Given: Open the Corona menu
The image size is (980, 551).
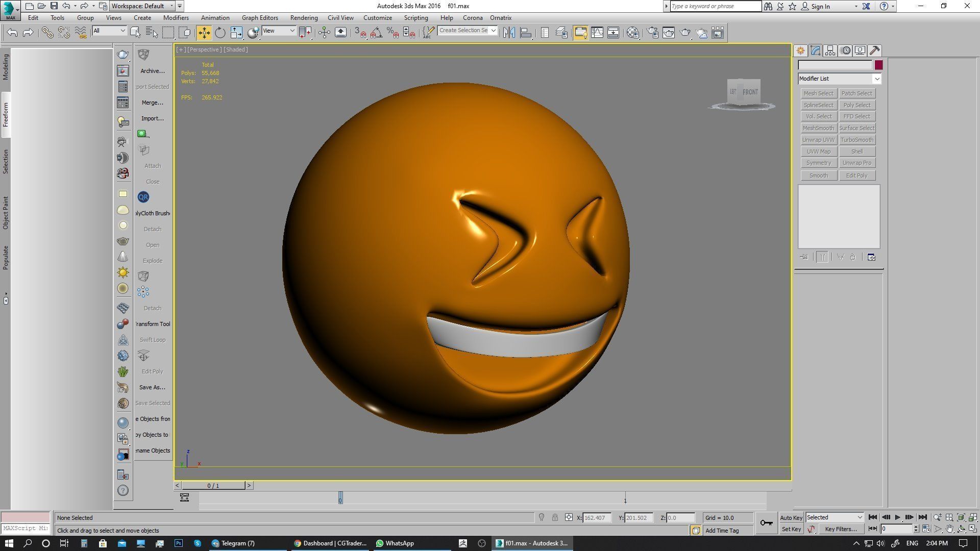Looking at the screenshot, I should click(x=473, y=18).
